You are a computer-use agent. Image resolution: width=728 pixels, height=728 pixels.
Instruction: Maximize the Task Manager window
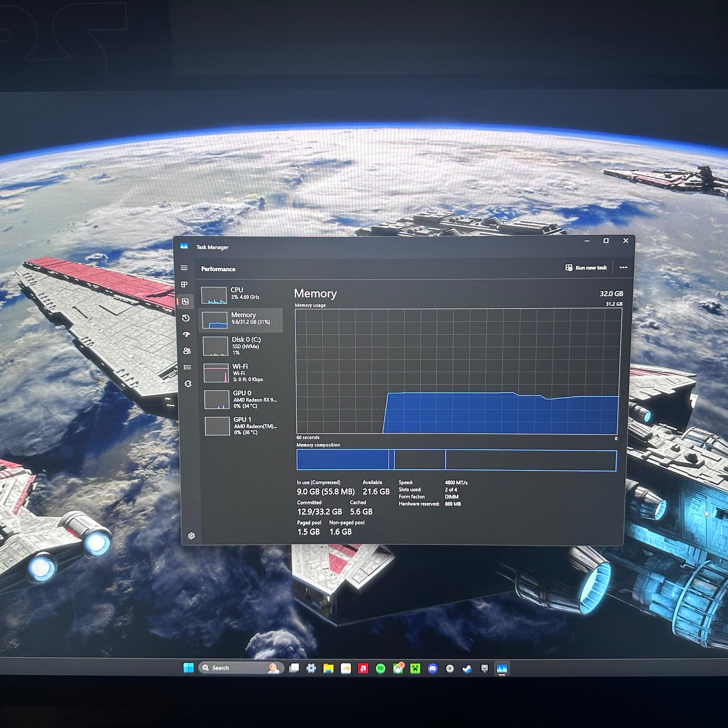point(606,240)
